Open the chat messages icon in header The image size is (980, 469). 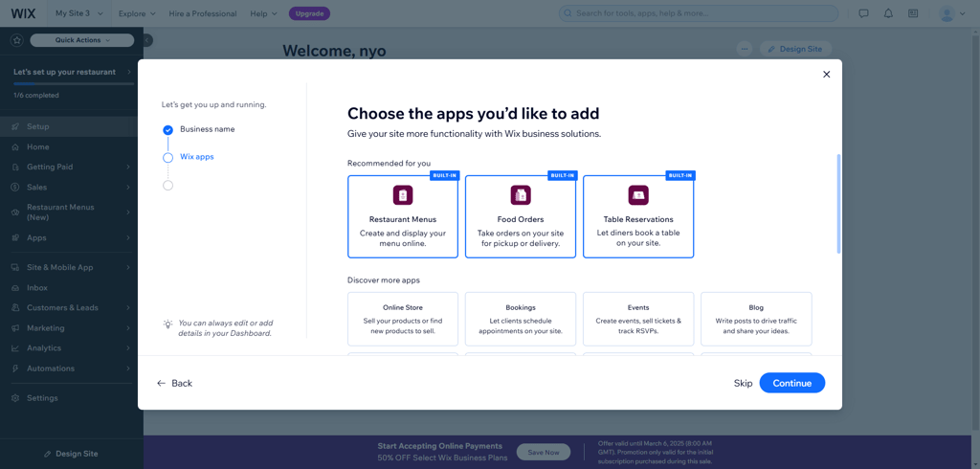pos(864,13)
